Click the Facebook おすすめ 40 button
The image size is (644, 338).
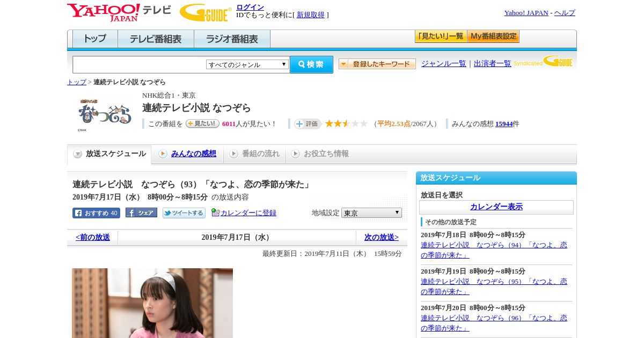[96, 213]
